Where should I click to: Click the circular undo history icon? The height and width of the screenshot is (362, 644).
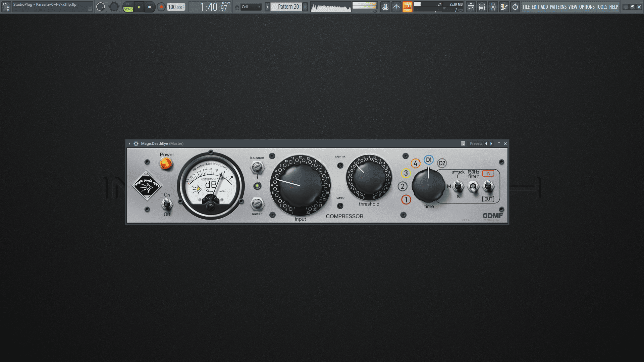pos(515,7)
